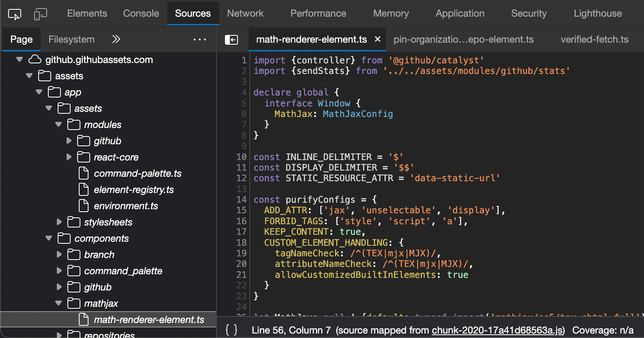Collapse the components folder arrow
644x338 pixels.
point(49,238)
